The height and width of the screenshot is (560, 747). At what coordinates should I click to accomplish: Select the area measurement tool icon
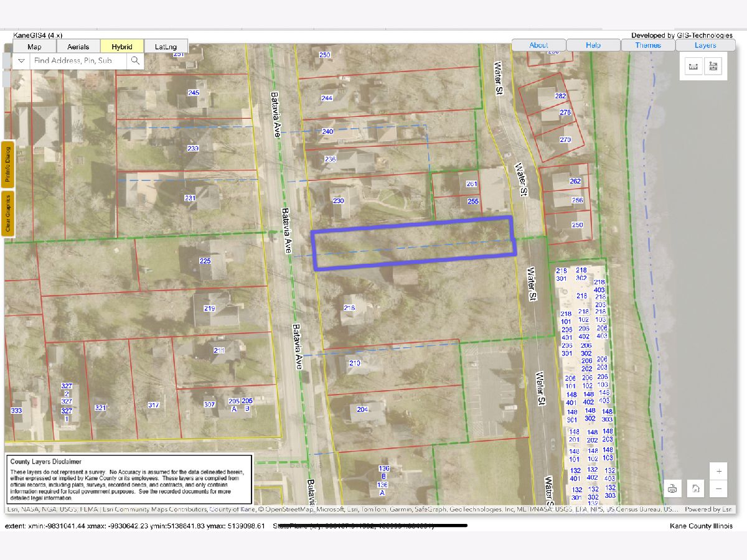(x=714, y=66)
